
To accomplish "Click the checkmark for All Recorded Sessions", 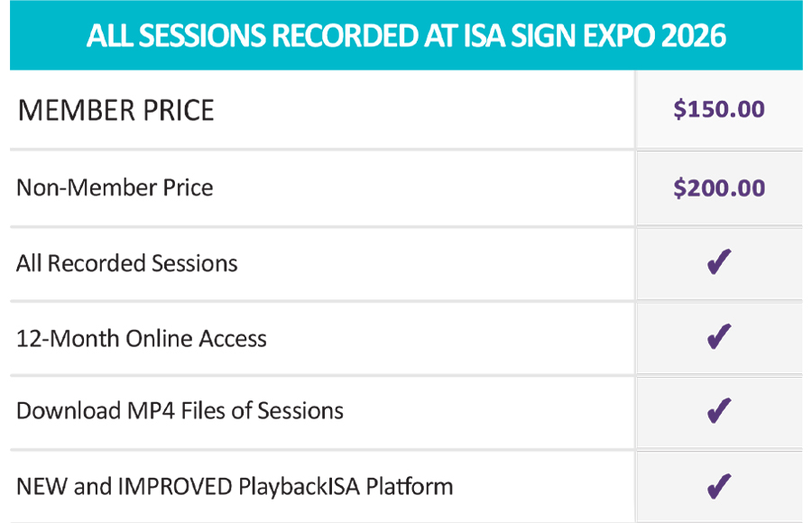I will [718, 263].
